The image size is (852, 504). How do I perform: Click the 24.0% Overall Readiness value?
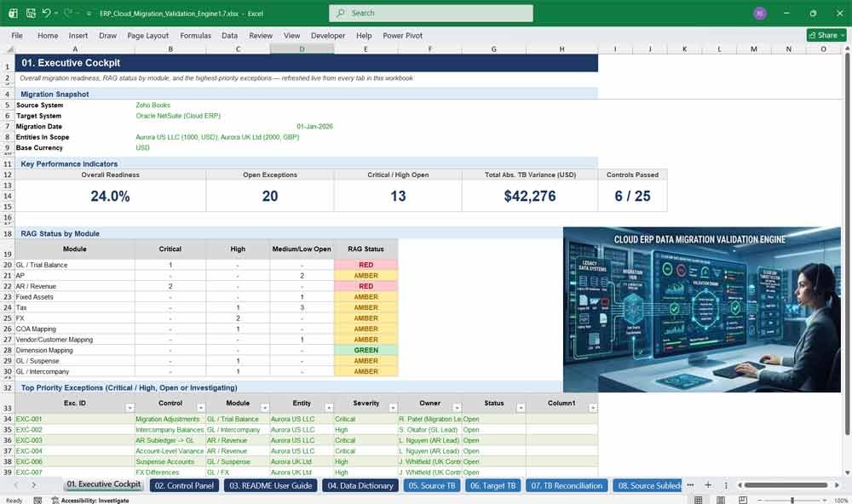(110, 196)
